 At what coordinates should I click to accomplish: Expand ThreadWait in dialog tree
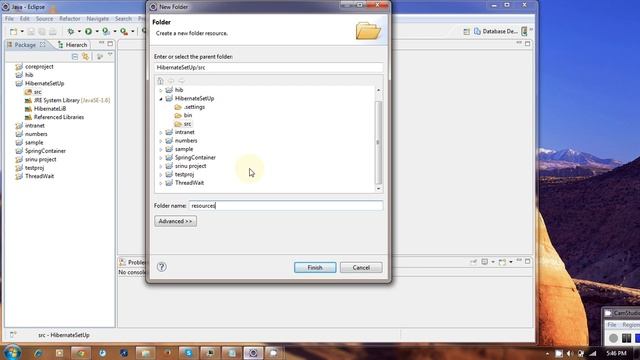click(161, 183)
